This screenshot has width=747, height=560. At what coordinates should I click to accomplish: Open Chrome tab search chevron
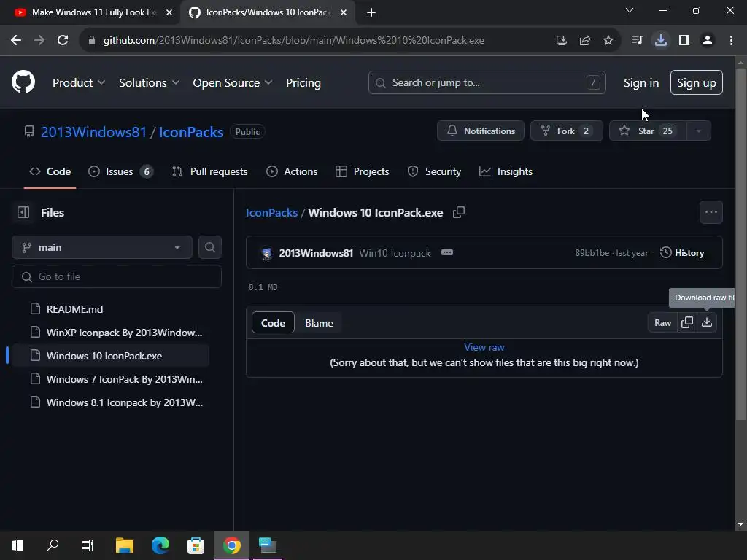coord(630,10)
